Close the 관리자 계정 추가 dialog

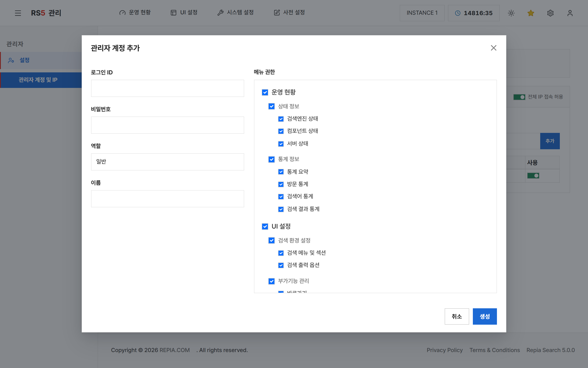(x=493, y=48)
